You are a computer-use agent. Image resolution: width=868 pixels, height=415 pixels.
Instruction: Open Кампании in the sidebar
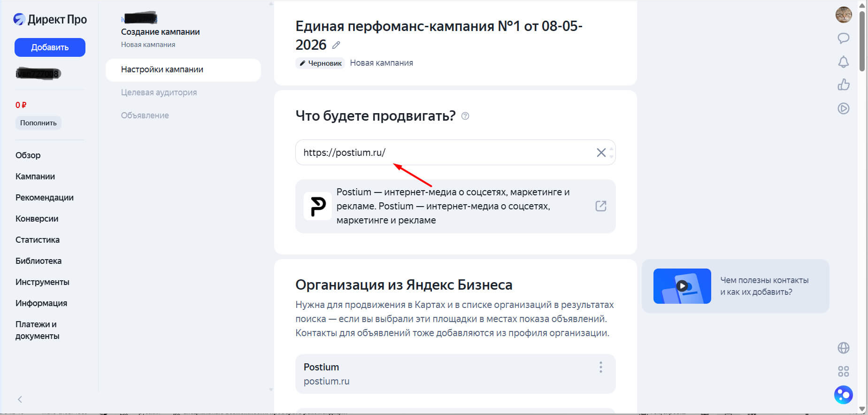click(35, 177)
